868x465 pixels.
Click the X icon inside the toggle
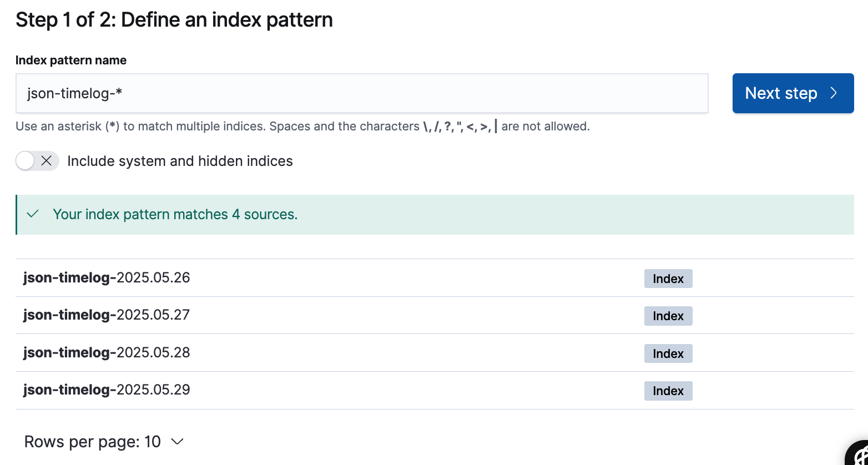click(x=47, y=161)
